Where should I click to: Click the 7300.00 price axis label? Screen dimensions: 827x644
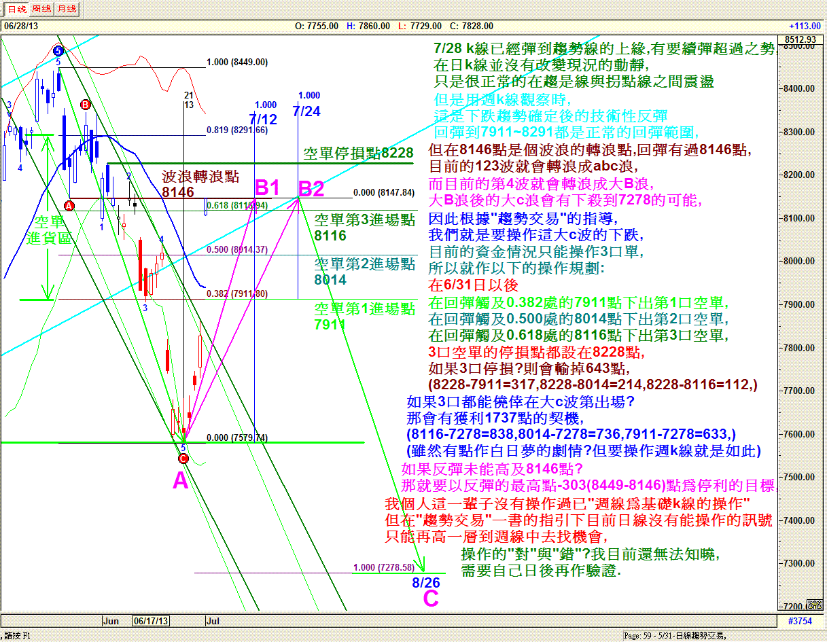[x=800, y=564]
